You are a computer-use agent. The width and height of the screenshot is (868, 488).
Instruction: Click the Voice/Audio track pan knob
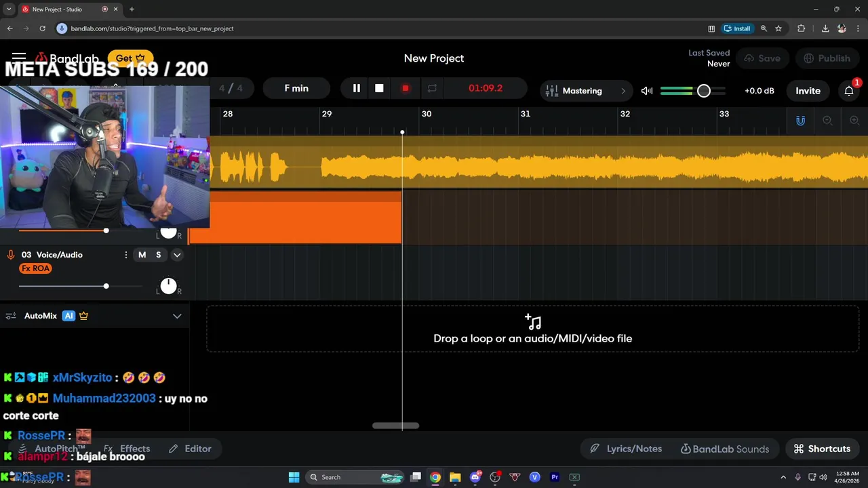(x=168, y=286)
